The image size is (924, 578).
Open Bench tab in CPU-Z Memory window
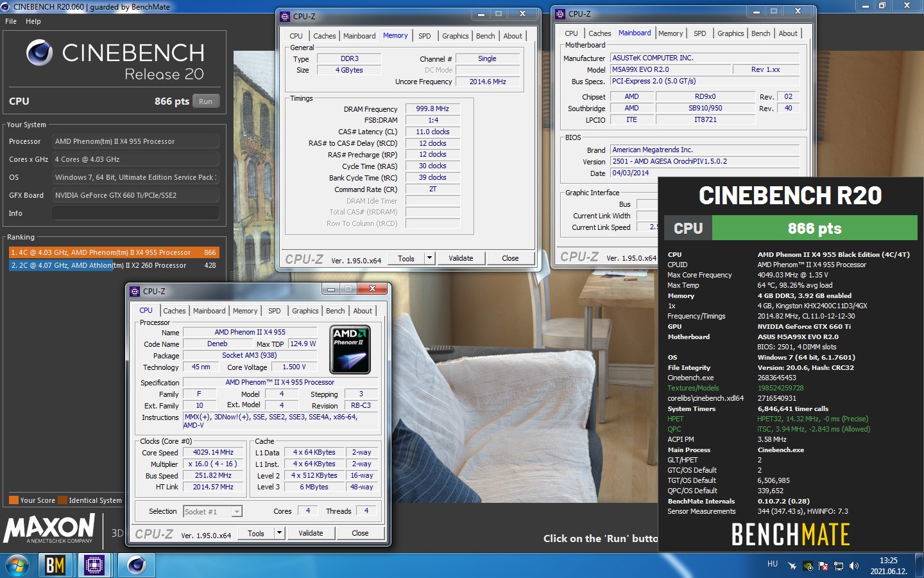coord(486,36)
